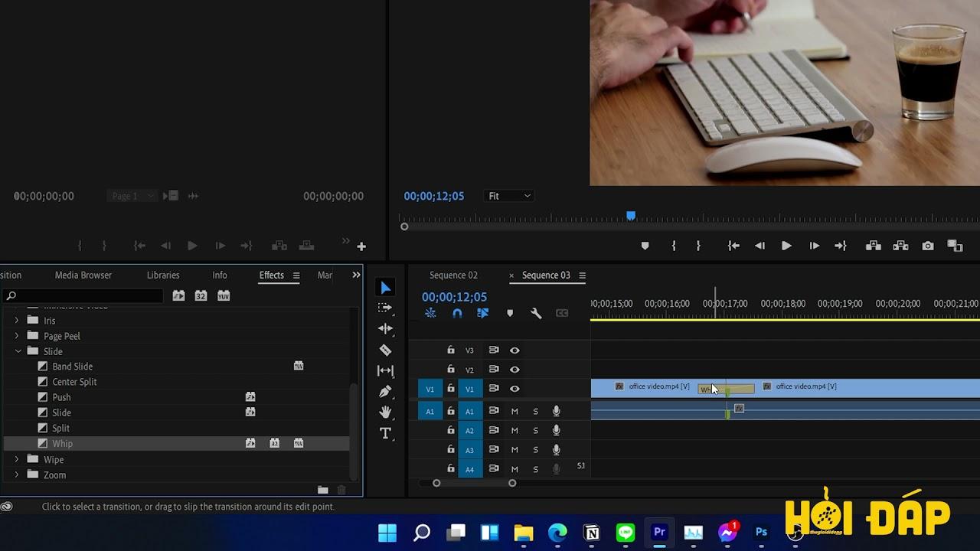Open Photoshop from the taskbar
Viewport: 980px width, 551px height.
[761, 533]
